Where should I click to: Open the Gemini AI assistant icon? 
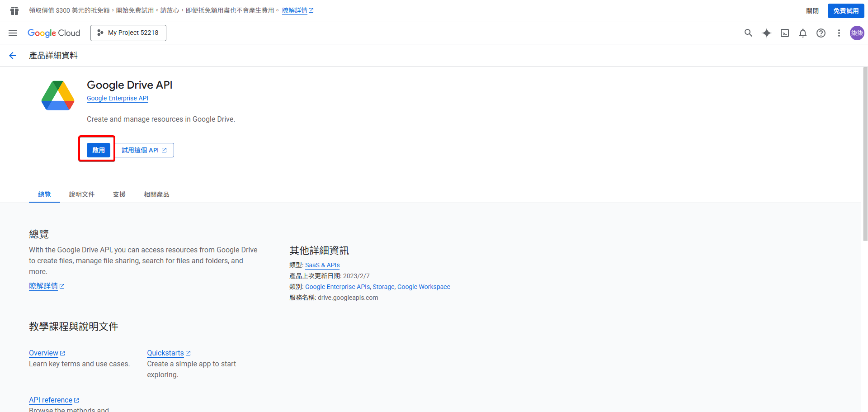click(x=767, y=33)
